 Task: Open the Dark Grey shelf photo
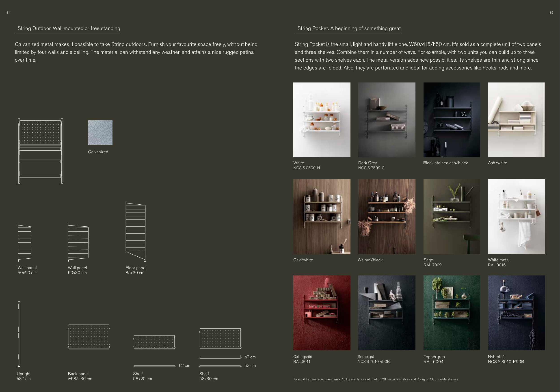387,120
